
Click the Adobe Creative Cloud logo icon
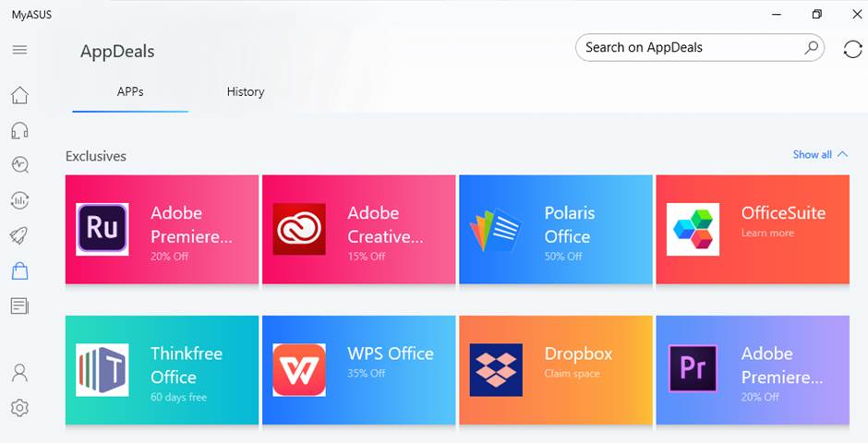[x=299, y=229]
